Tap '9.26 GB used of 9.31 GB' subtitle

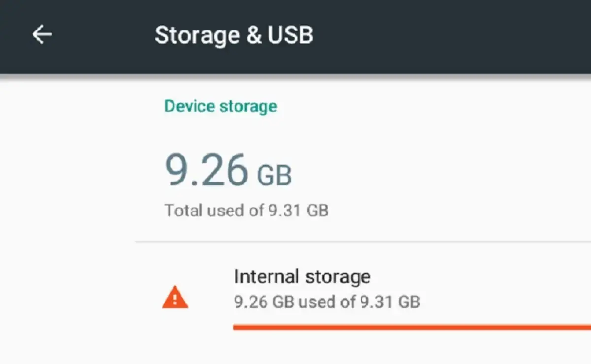point(327,302)
